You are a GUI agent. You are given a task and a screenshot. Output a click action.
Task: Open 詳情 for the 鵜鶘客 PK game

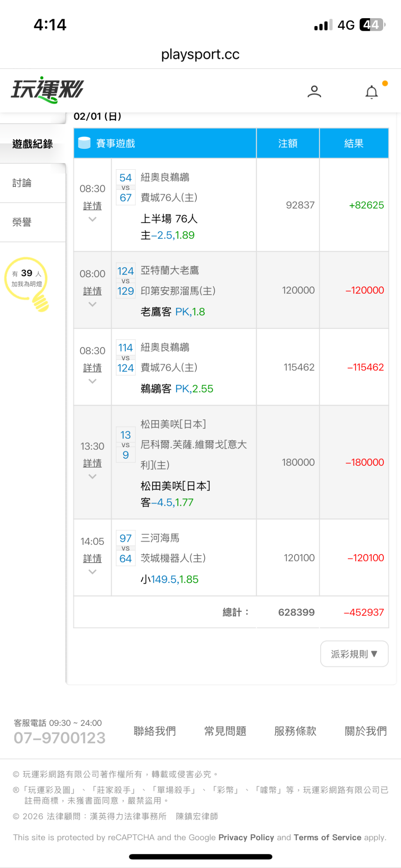[x=92, y=368]
